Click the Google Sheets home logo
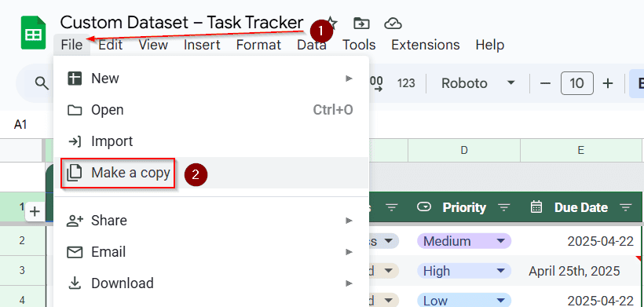This screenshot has width=644, height=307. 33,32
